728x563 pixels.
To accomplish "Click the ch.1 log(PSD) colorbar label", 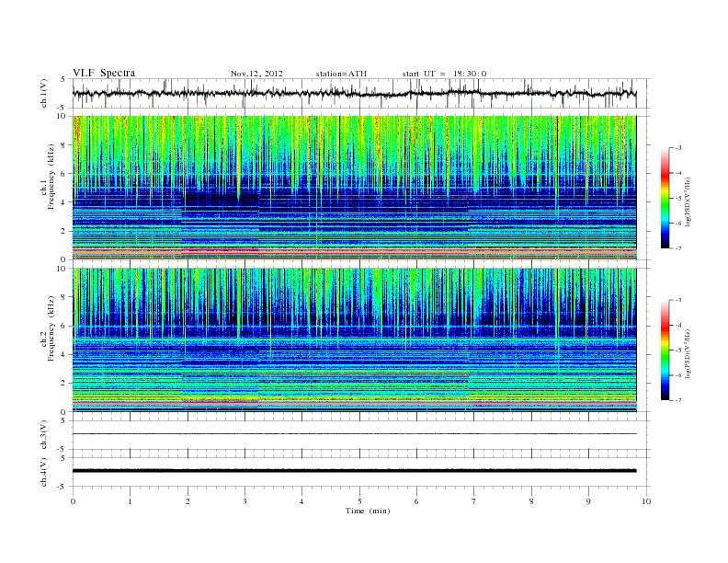I will point(688,201).
